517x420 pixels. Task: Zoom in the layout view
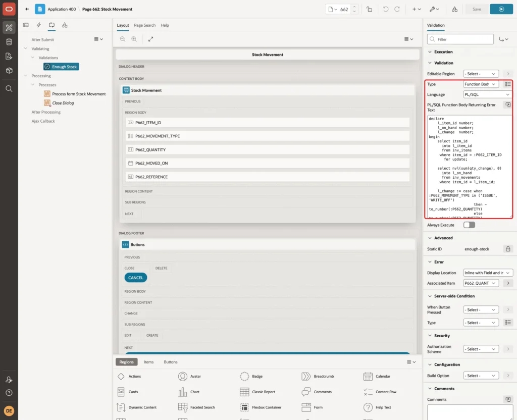coord(134,39)
